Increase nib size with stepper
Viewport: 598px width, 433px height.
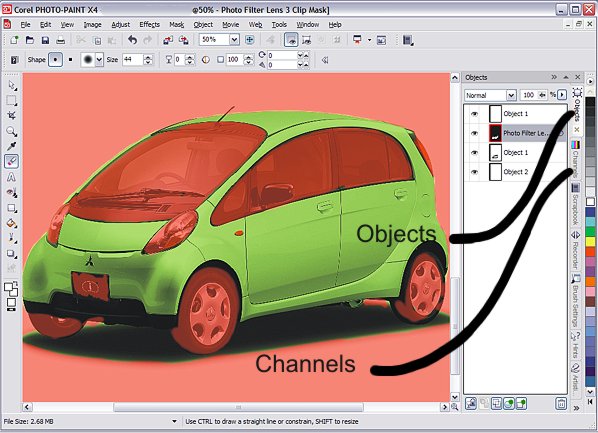click(148, 57)
